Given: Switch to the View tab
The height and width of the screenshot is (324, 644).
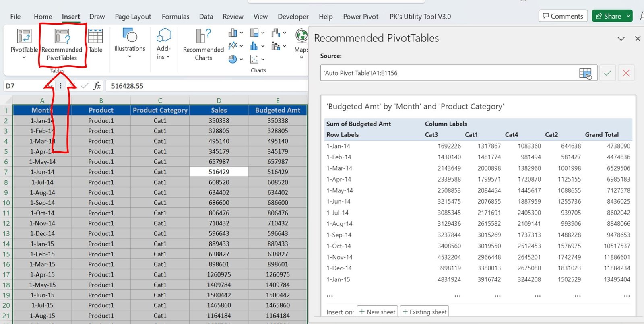Looking at the screenshot, I should (x=260, y=17).
